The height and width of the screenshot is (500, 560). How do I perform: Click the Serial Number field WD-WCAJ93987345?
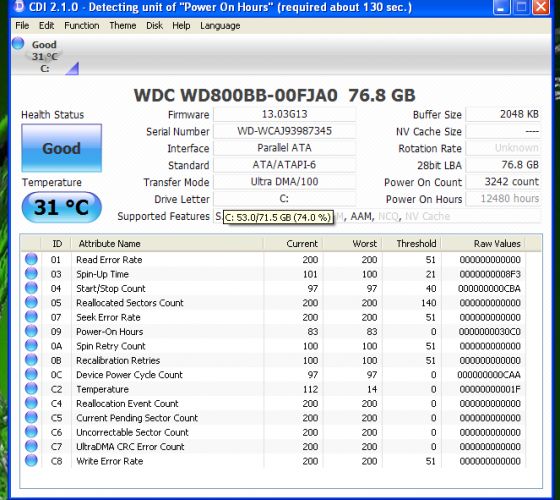tap(285, 131)
